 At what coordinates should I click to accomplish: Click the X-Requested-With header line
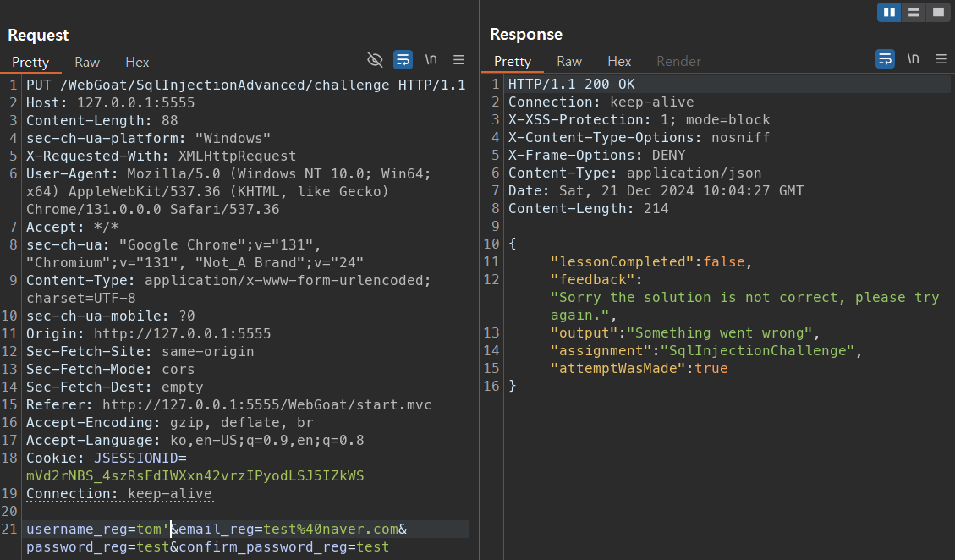(x=161, y=156)
